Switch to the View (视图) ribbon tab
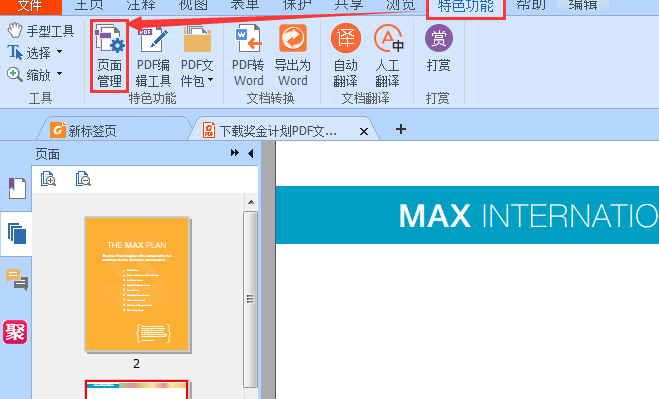Viewport: 659px width, 399px height. pyautogui.click(x=193, y=5)
